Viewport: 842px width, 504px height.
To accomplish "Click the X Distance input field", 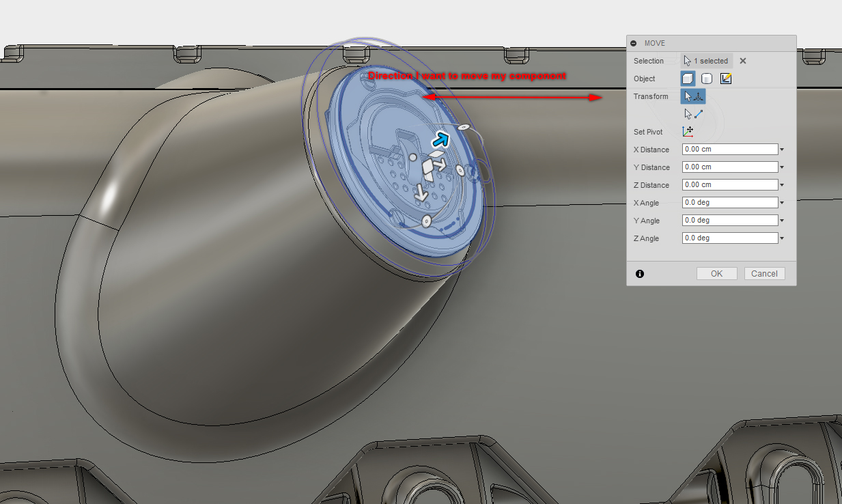I will [730, 149].
